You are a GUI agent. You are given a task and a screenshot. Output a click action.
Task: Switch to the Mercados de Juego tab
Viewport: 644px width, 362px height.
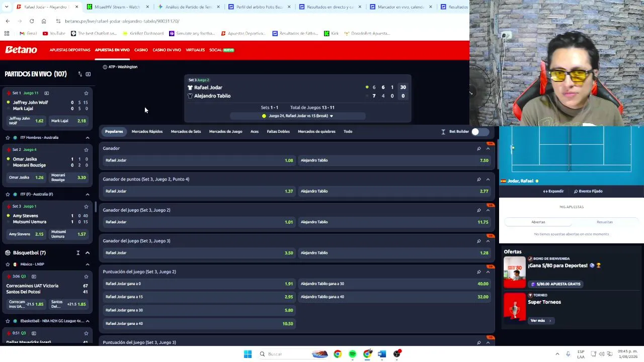click(x=225, y=132)
